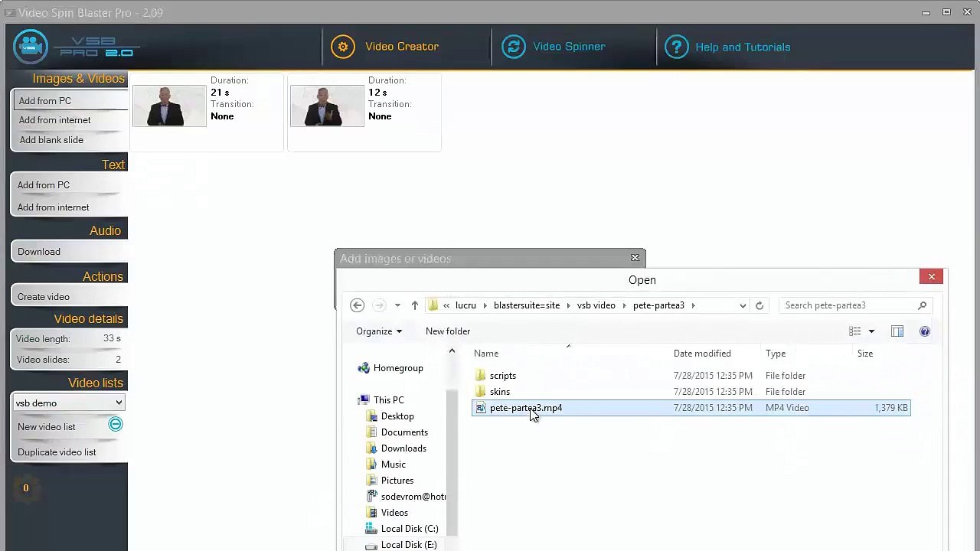Open the vsb demo video list dropdown

(69, 403)
